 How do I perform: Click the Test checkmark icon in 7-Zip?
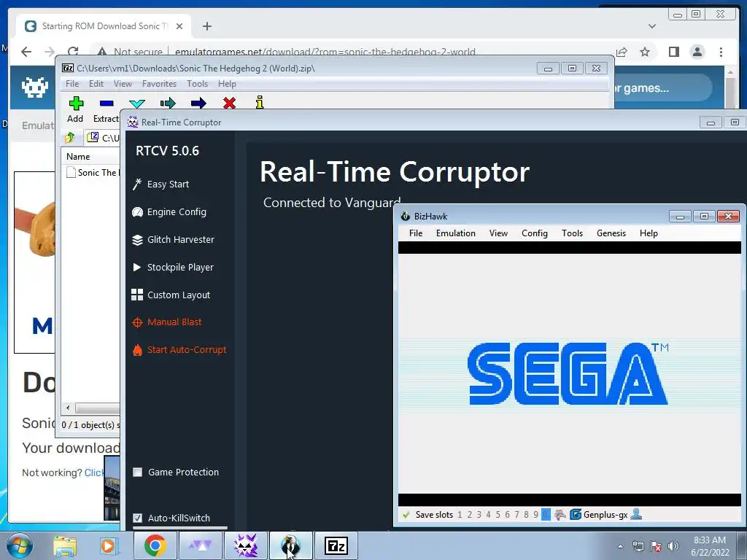(x=137, y=104)
